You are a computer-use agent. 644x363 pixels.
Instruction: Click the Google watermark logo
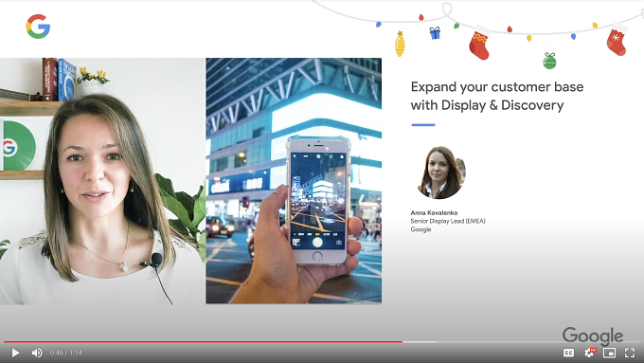(x=593, y=336)
